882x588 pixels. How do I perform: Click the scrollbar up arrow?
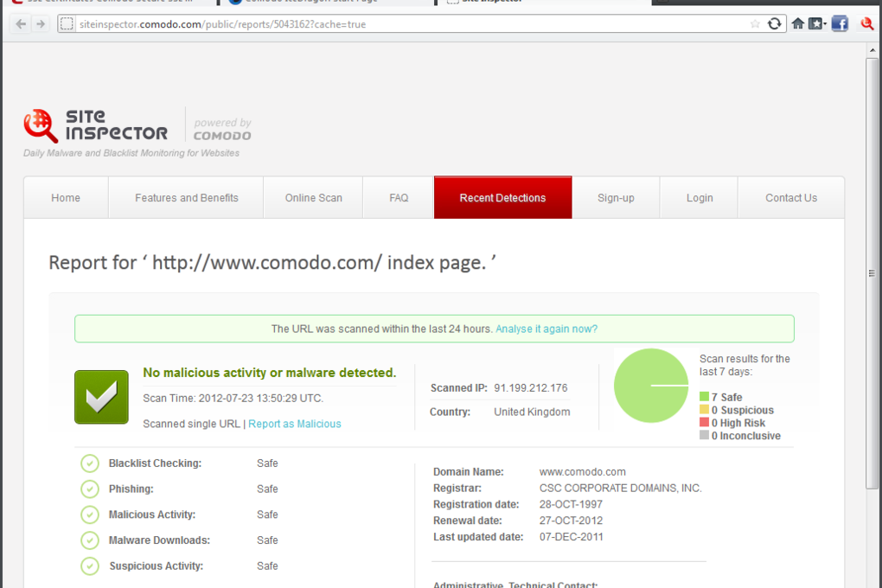872,50
